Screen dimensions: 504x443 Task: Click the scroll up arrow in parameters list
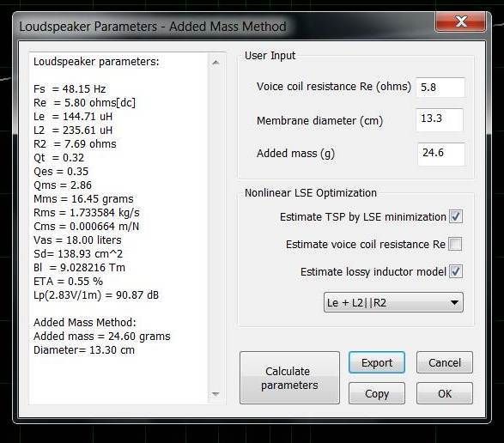click(216, 63)
